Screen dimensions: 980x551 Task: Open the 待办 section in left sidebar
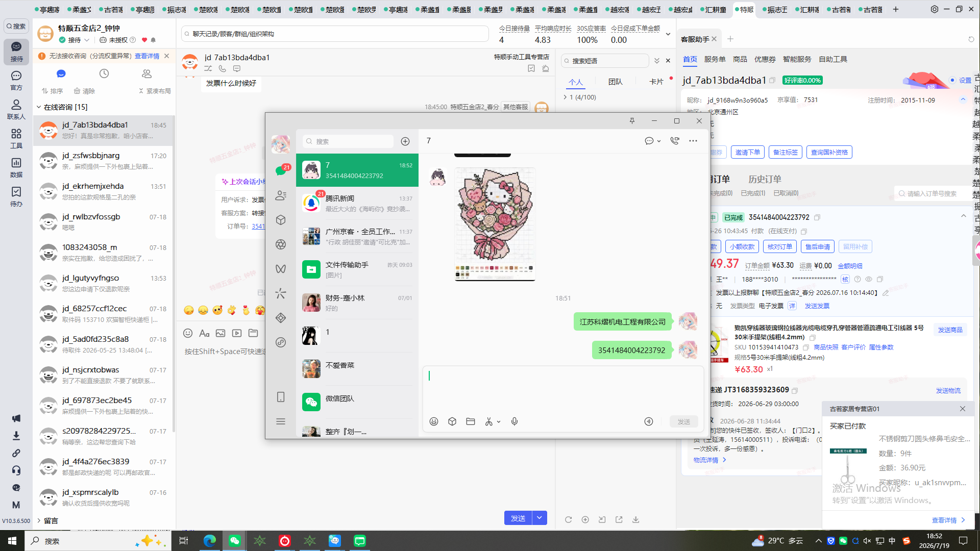click(16, 196)
